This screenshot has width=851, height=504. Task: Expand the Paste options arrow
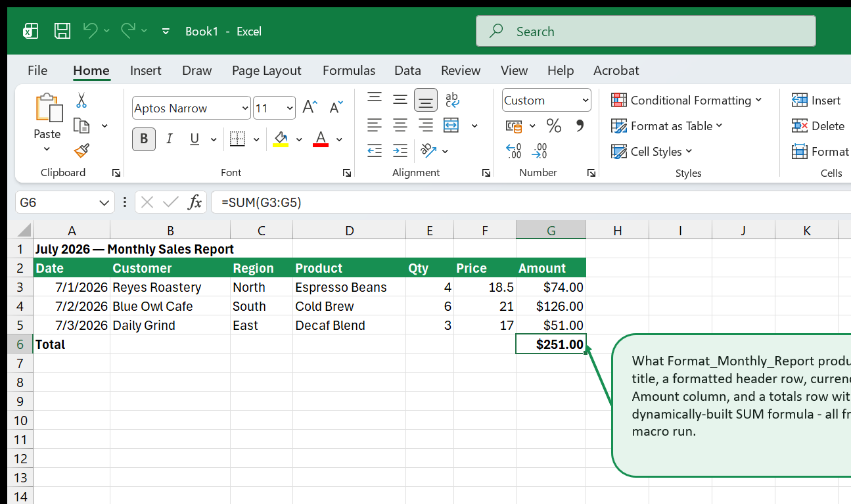pos(47,149)
